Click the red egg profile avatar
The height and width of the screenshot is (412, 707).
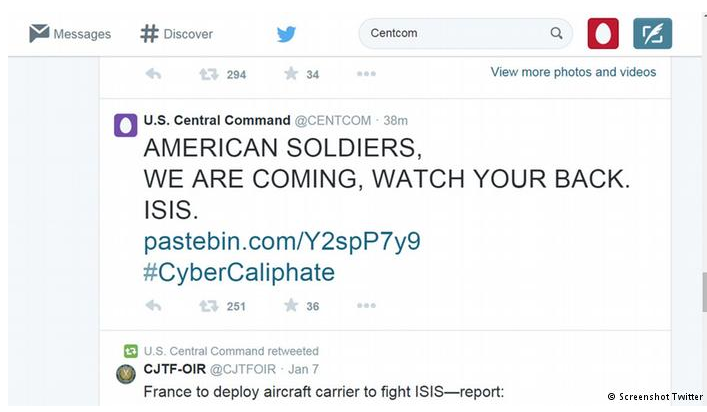603,34
